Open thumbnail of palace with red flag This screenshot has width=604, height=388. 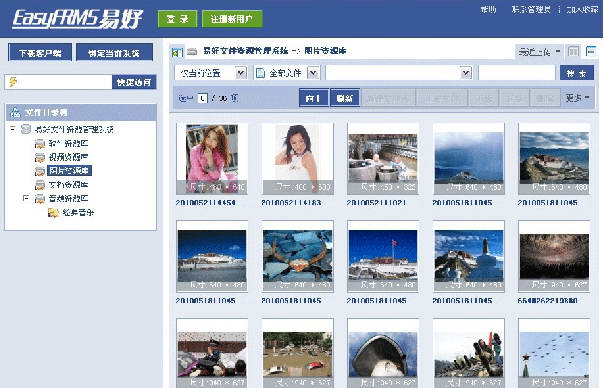click(383, 256)
